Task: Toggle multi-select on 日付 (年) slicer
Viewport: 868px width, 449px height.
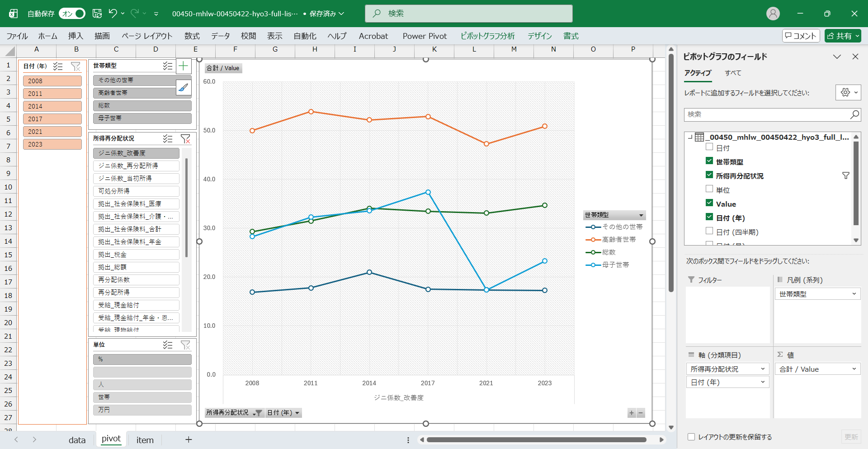Action: tap(58, 66)
